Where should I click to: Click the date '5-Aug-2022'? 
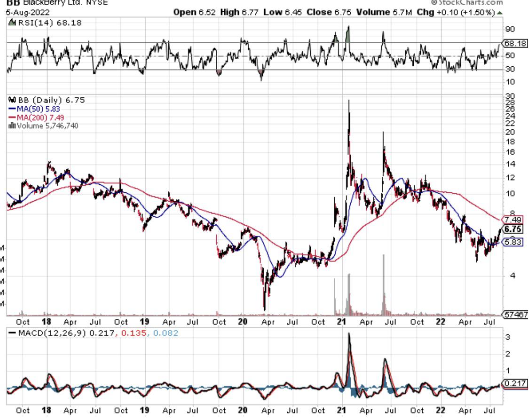(28, 13)
